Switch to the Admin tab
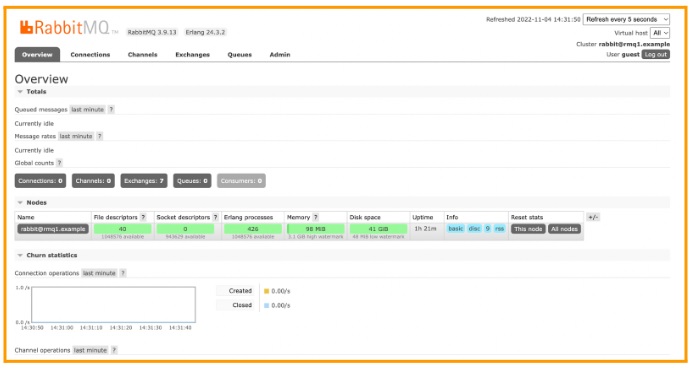693x368 pixels. pos(280,55)
